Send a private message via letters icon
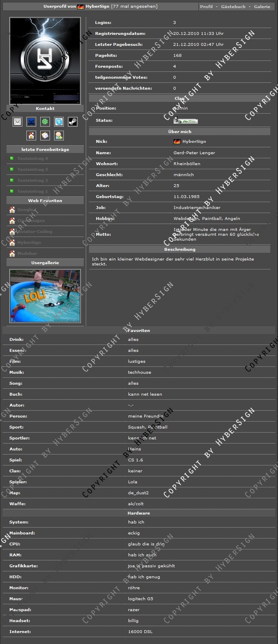 pyautogui.click(x=45, y=136)
